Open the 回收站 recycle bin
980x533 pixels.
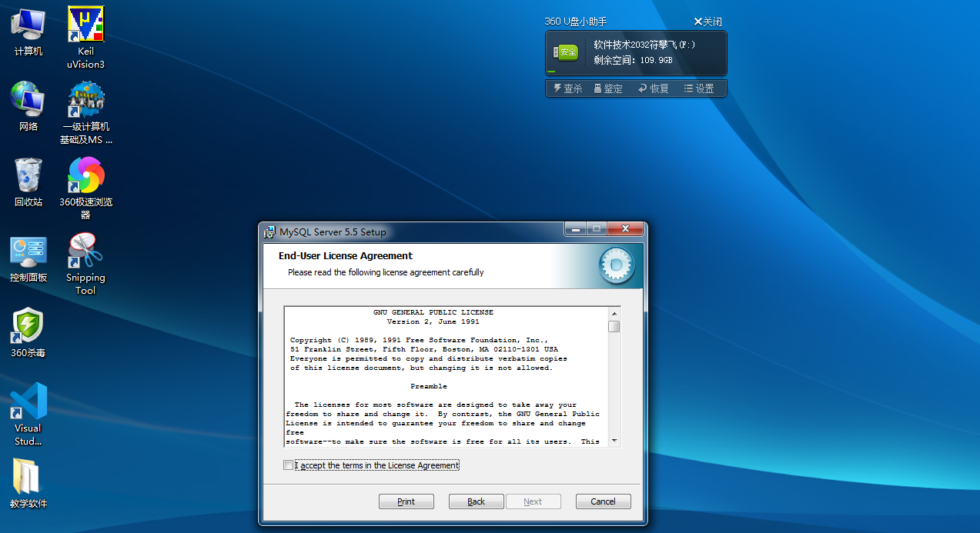click(28, 182)
